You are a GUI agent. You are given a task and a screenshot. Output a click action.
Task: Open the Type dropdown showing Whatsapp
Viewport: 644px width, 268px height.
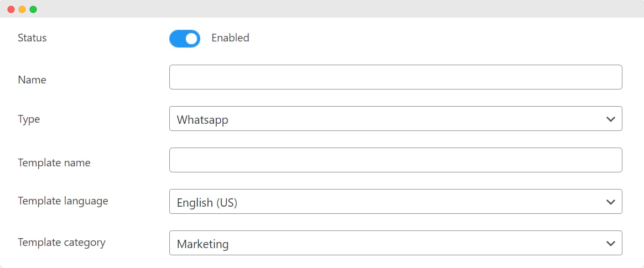[x=387, y=119]
